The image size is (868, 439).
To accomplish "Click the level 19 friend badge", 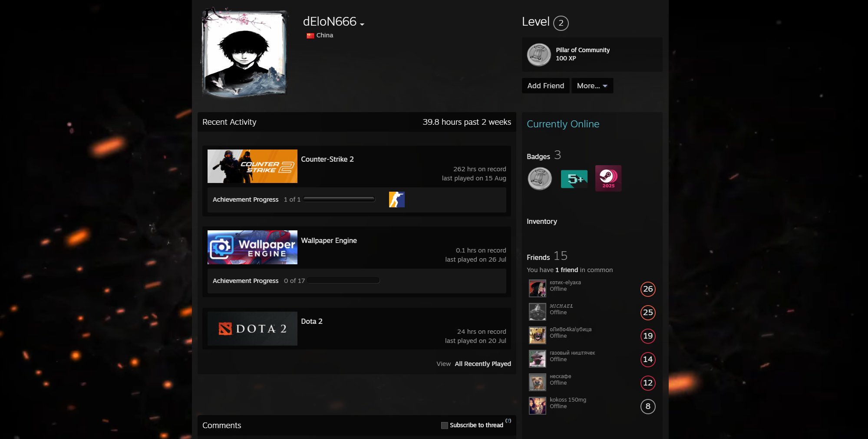I will pos(648,336).
